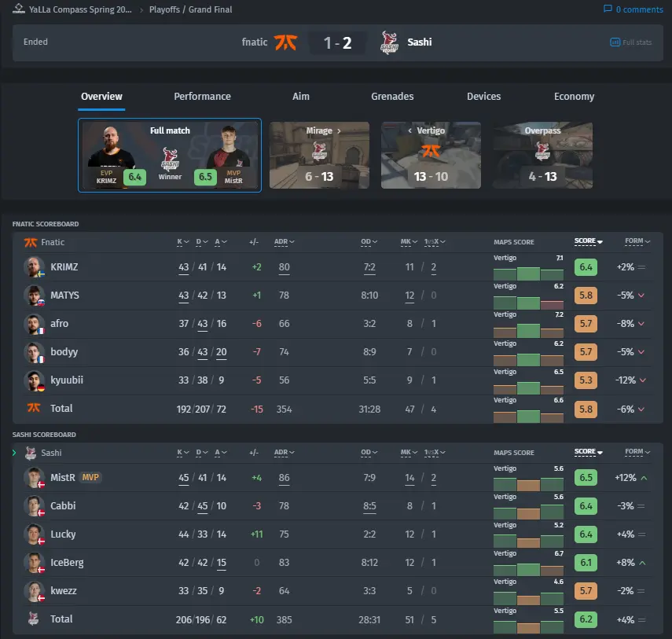This screenshot has width=672, height=639.
Task: Click IceBerg's player avatar
Action: [34, 562]
